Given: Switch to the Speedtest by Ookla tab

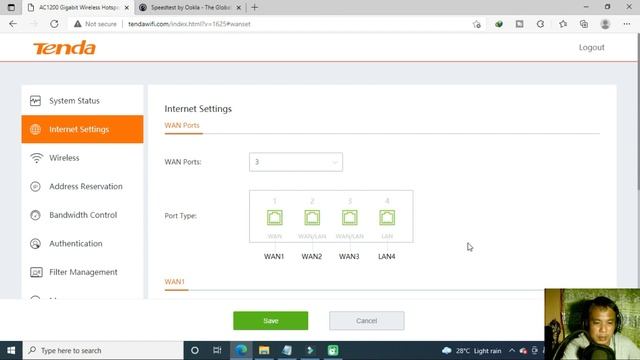Looking at the screenshot, I should [190, 7].
